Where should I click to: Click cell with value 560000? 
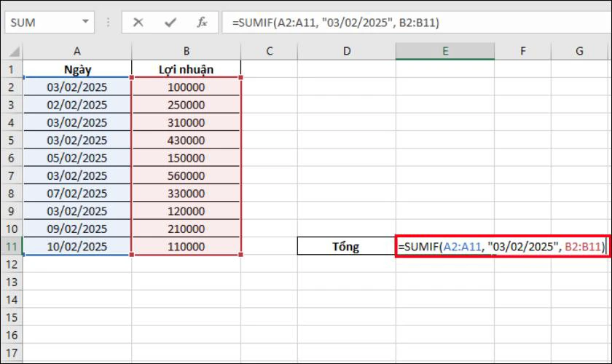pyautogui.click(x=187, y=175)
